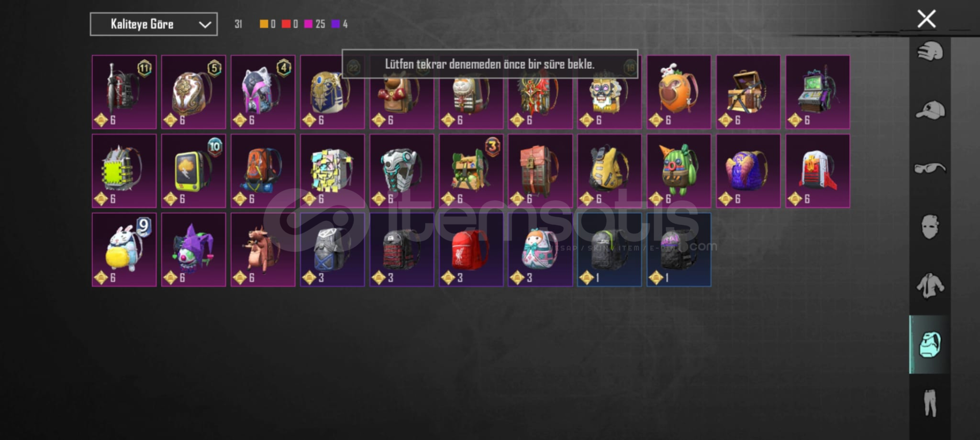Viewport: 980px width, 440px height.
Task: Close the inventory screen with X
Action: pyautogui.click(x=926, y=19)
